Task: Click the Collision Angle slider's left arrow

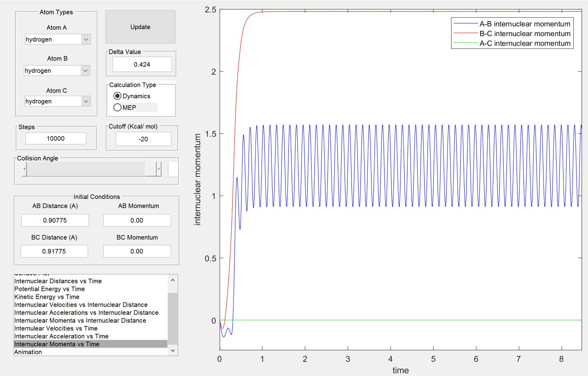Action: coord(24,169)
